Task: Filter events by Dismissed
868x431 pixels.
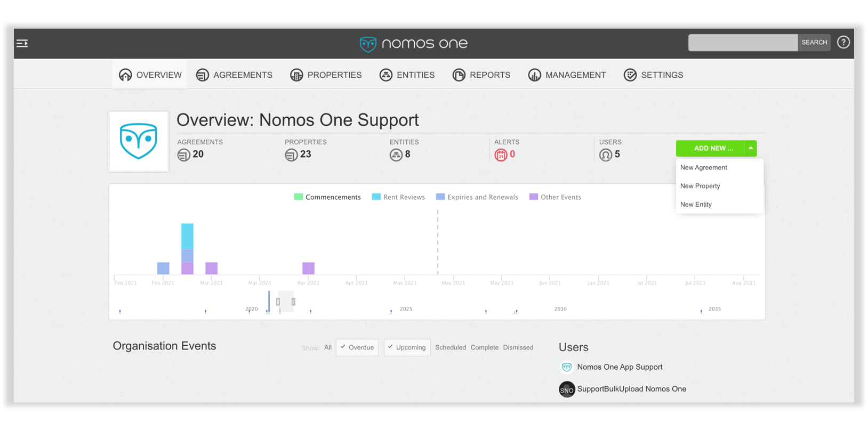Action: click(x=518, y=348)
